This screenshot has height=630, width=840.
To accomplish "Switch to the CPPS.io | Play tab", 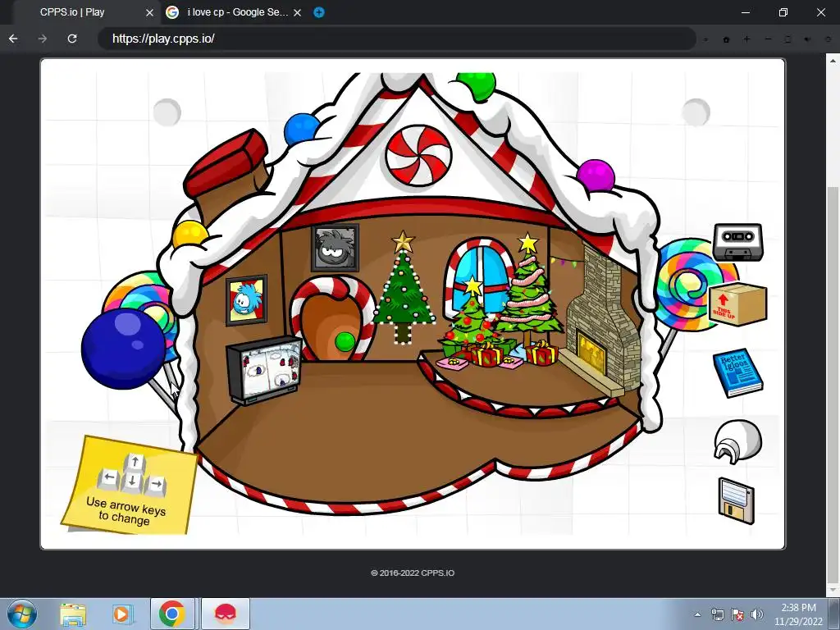I will point(72,12).
